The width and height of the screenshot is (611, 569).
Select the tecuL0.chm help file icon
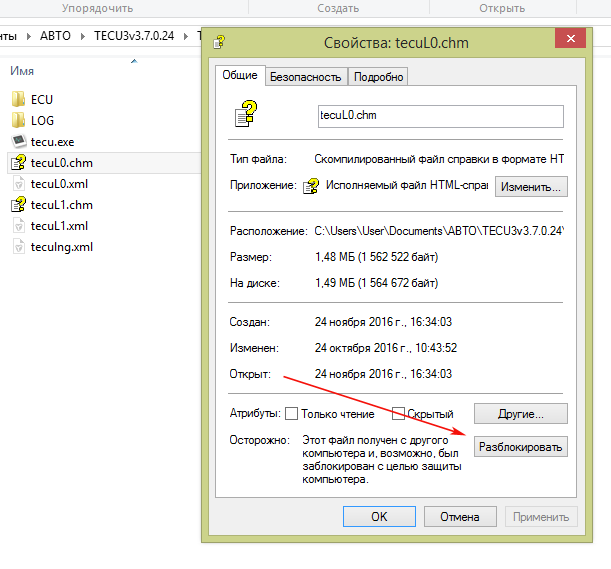click(19, 163)
